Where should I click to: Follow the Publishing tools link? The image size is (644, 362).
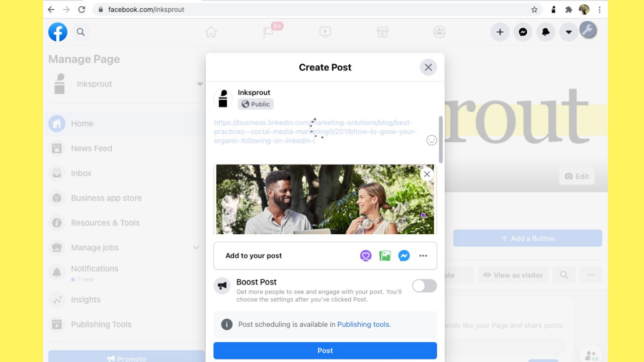click(364, 324)
